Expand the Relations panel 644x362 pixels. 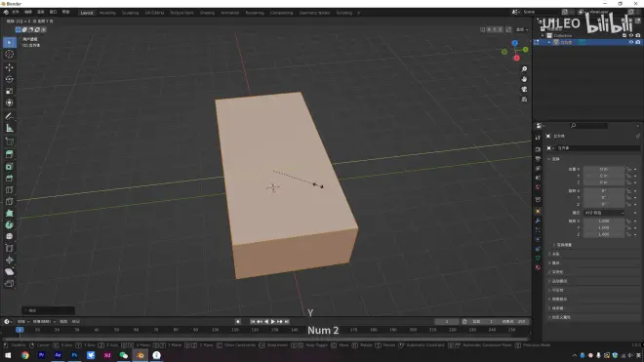pyautogui.click(x=549, y=254)
